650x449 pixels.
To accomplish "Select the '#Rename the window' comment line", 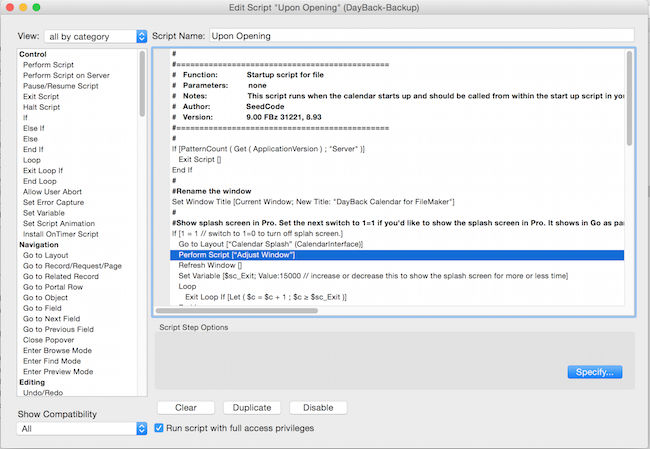I will (x=211, y=191).
